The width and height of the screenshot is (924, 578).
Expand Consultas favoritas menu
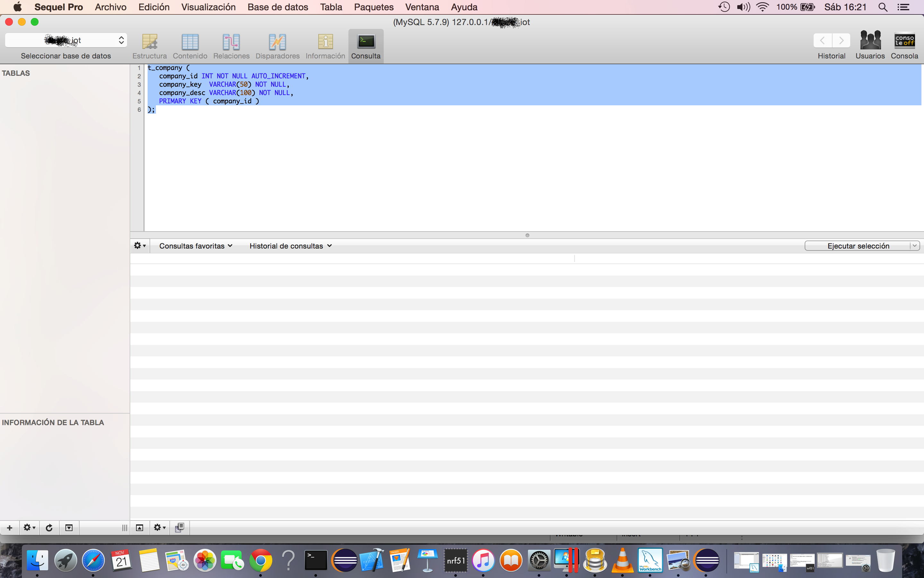(x=196, y=246)
